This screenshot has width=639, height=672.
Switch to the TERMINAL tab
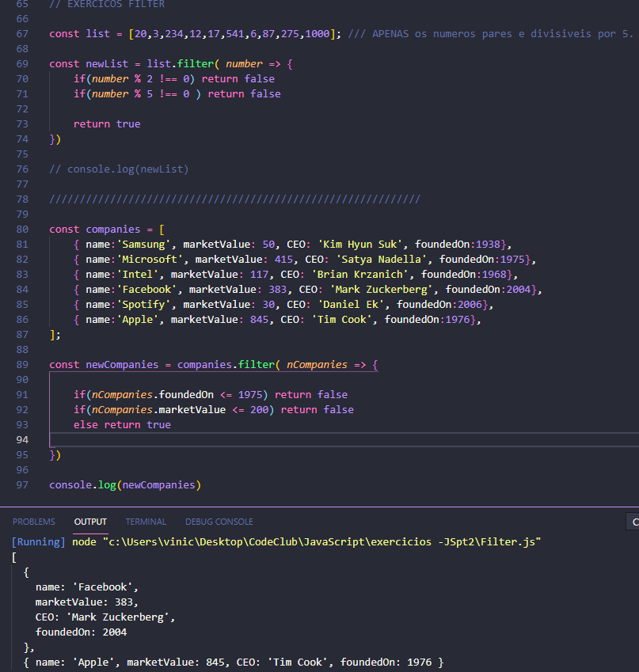coord(146,521)
